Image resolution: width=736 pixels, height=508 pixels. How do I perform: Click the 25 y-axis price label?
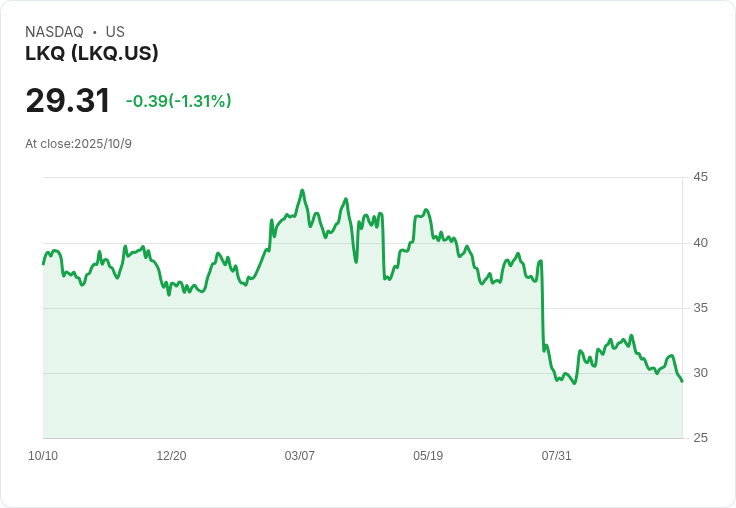(x=700, y=438)
